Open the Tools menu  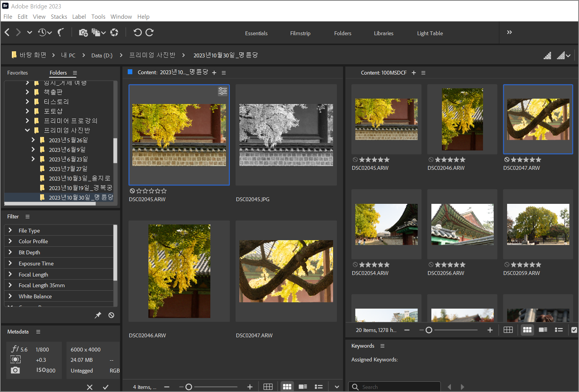(x=98, y=17)
